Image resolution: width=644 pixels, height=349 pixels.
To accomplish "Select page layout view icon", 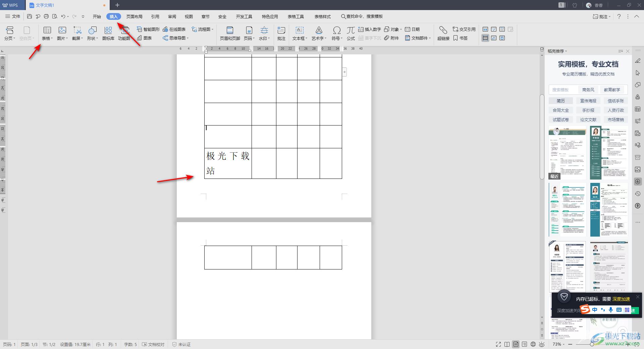I will 516,344.
